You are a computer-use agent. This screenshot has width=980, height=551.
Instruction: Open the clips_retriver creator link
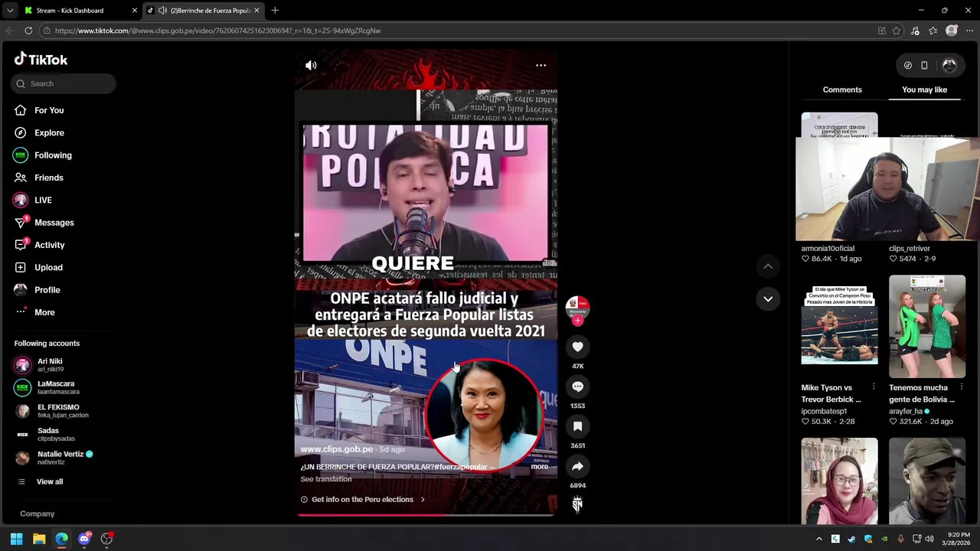(910, 249)
